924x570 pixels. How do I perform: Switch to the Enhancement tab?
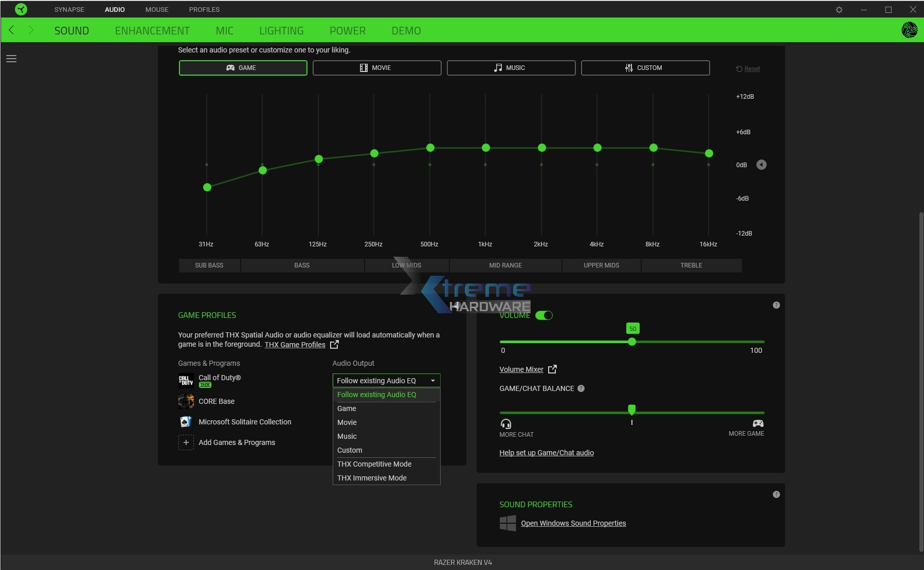point(152,31)
